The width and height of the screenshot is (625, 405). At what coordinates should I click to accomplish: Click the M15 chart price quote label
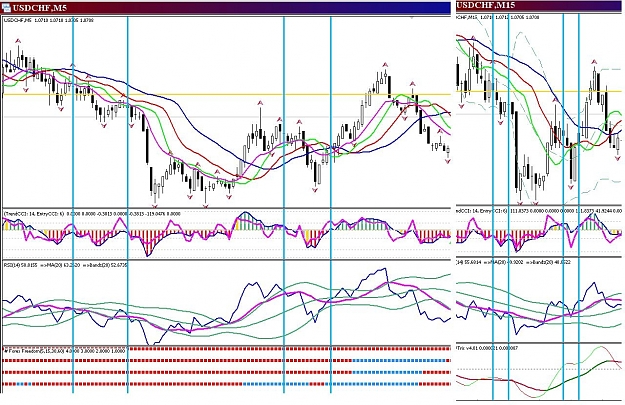click(498, 17)
